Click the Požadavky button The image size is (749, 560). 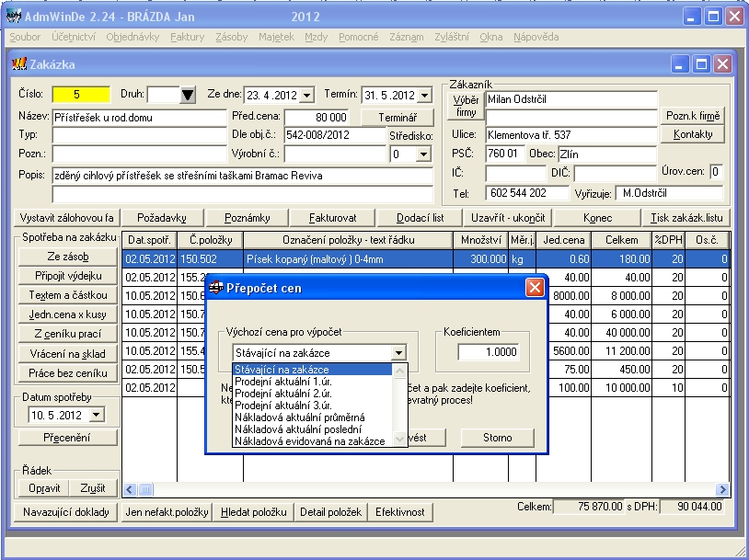click(162, 218)
